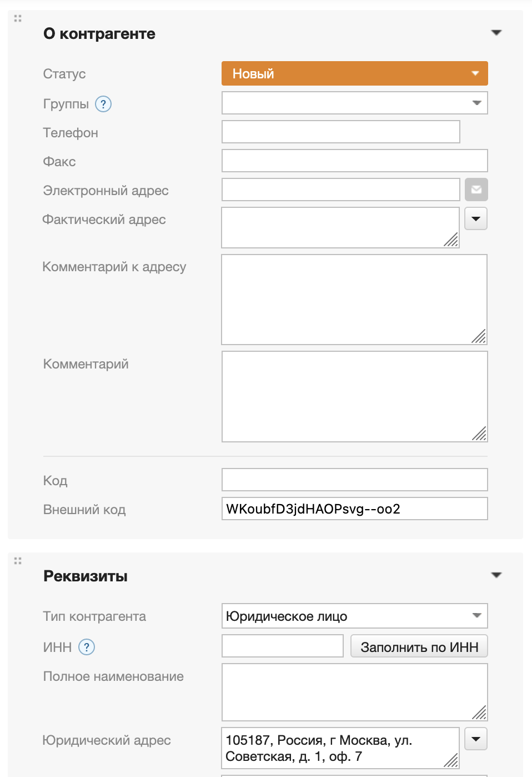
Task: Click the Электронный адрес text field
Action: (x=340, y=190)
